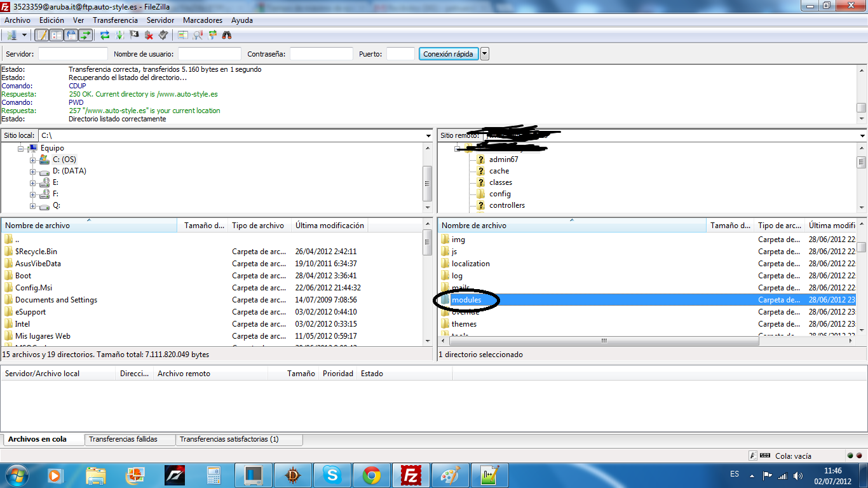Open the Calculator taskbar icon
This screenshot has height=488, width=868.
click(214, 475)
